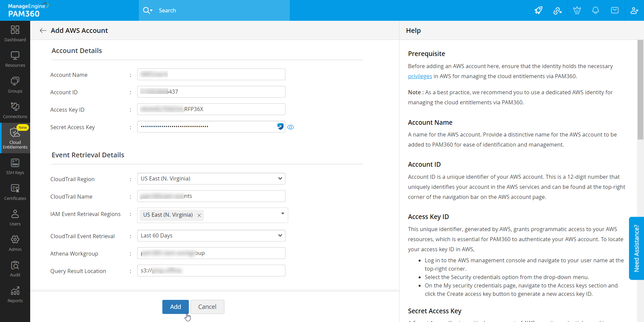Click the Event Retrieval Details heading
The width and height of the screenshot is (644, 322).
click(x=88, y=155)
